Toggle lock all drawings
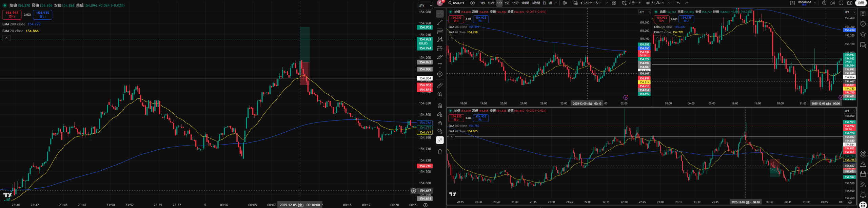The image size is (868, 208). click(440, 123)
